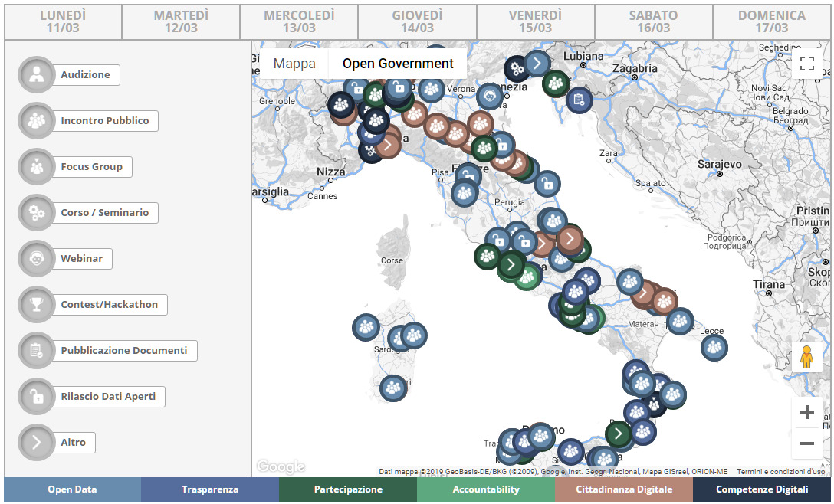Open the open-lock marker east of Perugia
Viewport: 834px width, 504px height.
(x=547, y=184)
